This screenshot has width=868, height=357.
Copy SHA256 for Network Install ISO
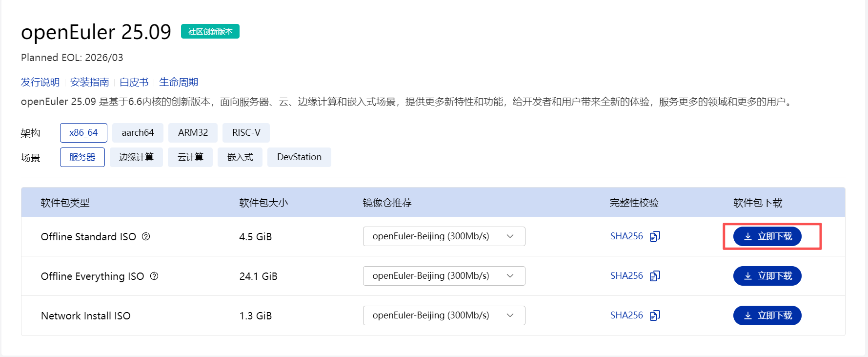click(655, 315)
